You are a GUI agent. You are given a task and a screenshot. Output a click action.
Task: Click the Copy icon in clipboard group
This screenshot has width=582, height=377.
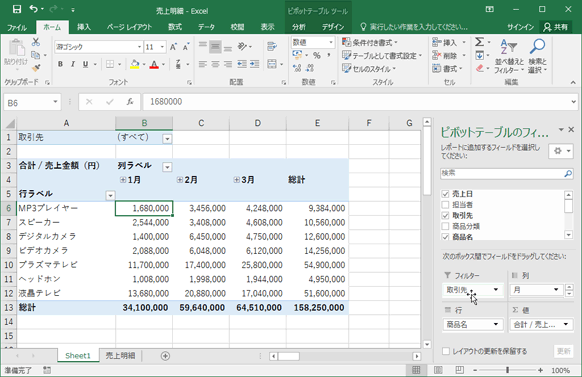tap(36, 55)
